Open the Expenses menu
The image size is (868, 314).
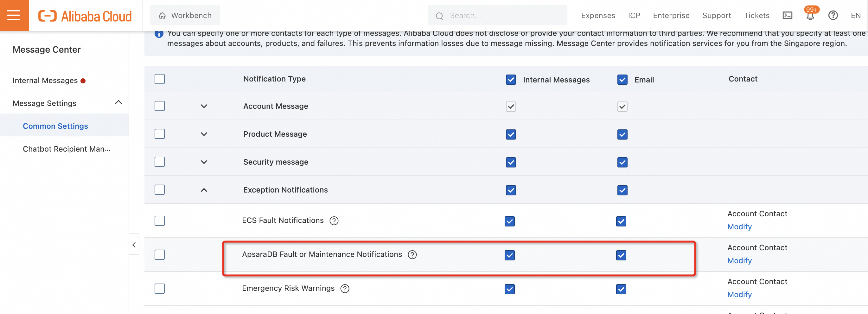tap(598, 16)
